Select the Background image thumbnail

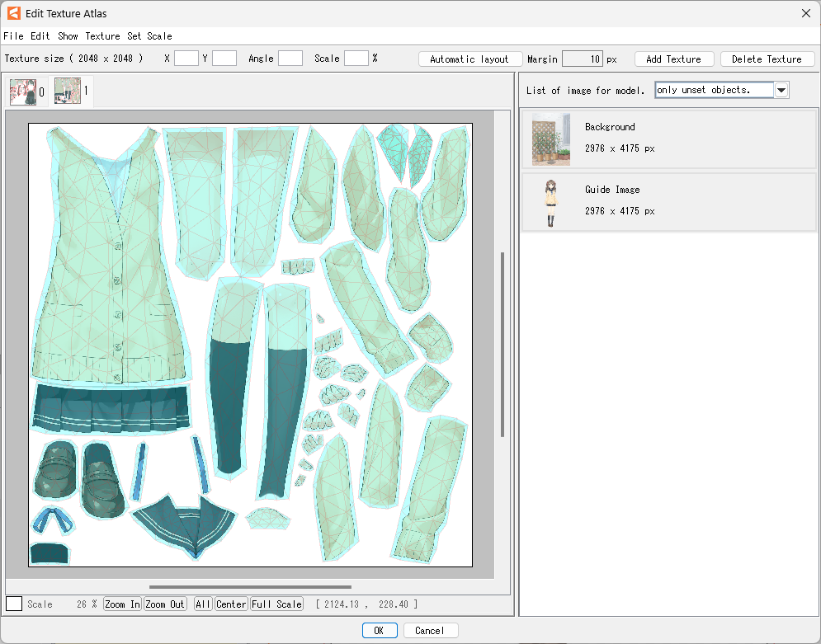[x=550, y=139]
